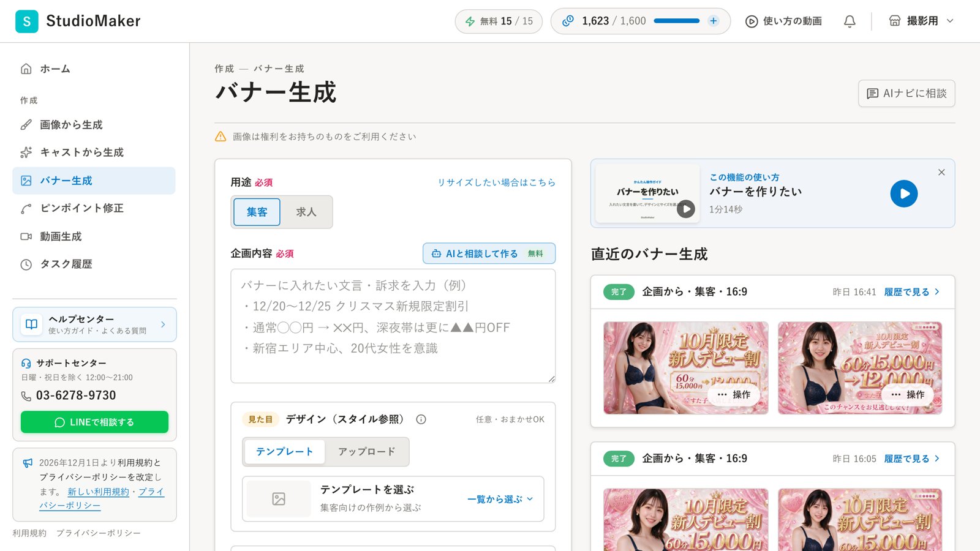Expand the 撮影用 account dropdown

pos(921,21)
